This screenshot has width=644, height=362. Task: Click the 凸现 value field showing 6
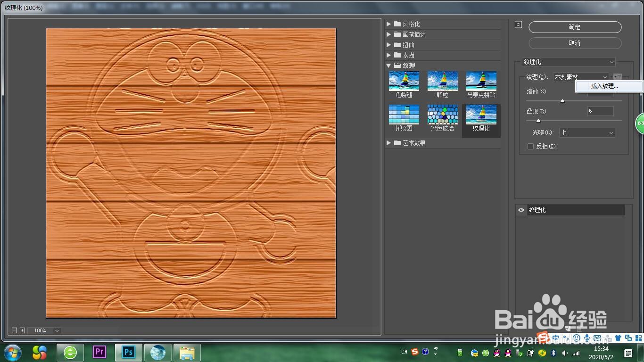(600, 111)
